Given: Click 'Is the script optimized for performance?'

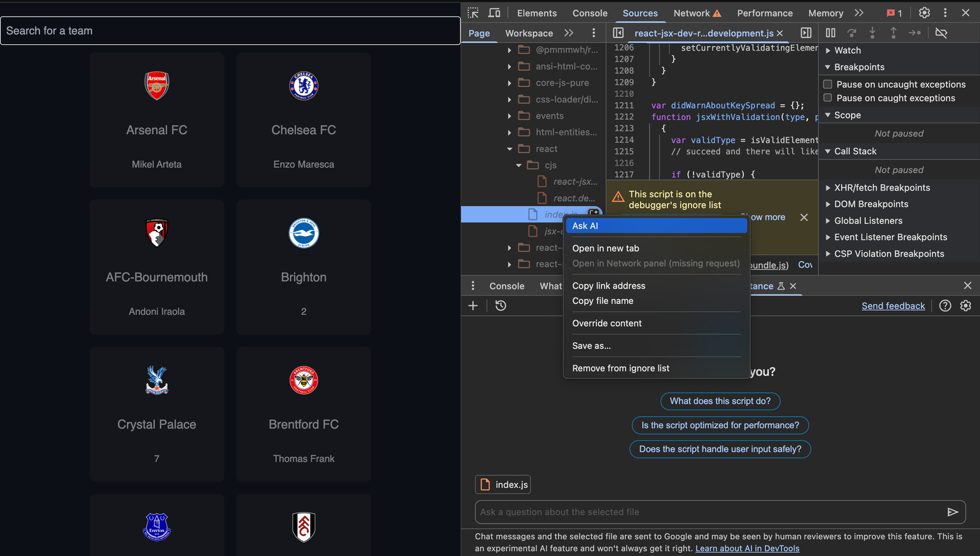Looking at the screenshot, I should (x=720, y=425).
